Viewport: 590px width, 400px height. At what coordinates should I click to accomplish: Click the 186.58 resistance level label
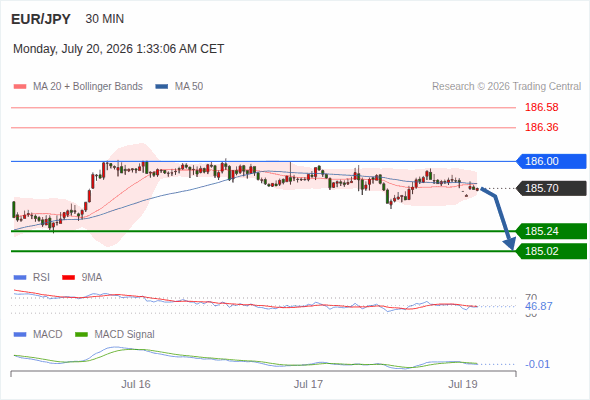[x=541, y=107]
